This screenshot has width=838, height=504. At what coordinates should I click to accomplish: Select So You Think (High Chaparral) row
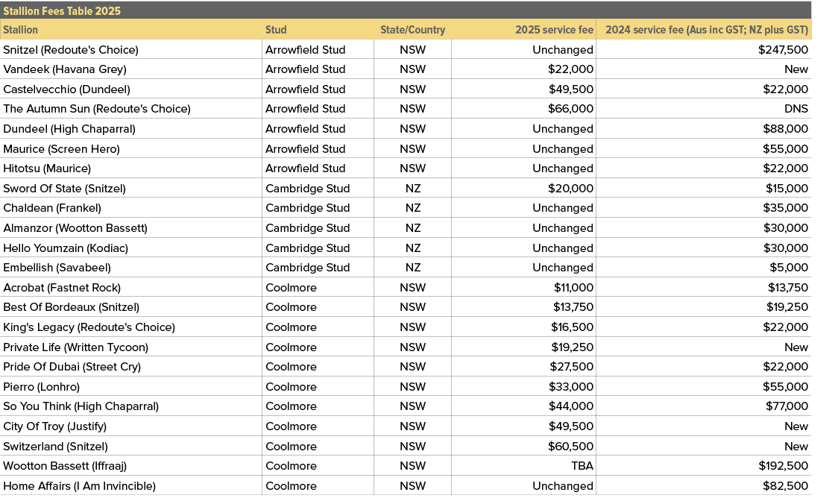click(x=80, y=406)
